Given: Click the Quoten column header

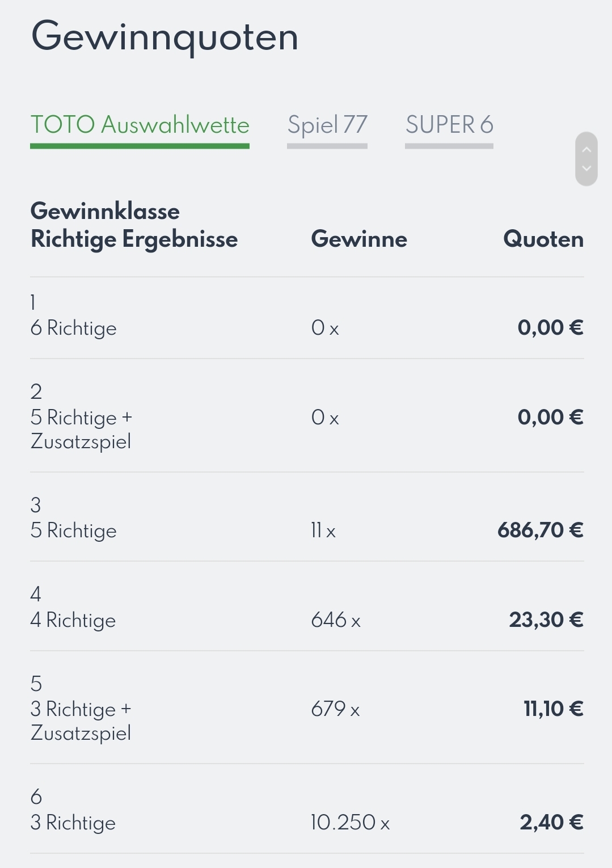Looking at the screenshot, I should (543, 239).
